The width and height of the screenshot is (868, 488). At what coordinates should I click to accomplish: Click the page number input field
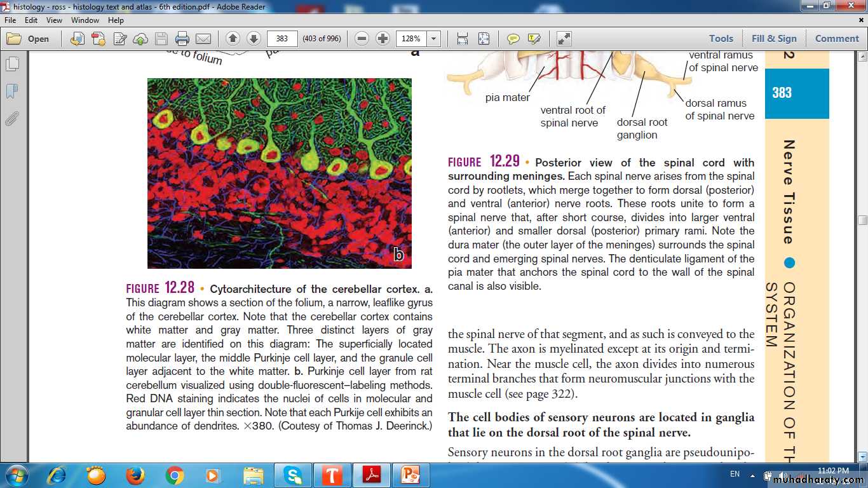click(282, 39)
